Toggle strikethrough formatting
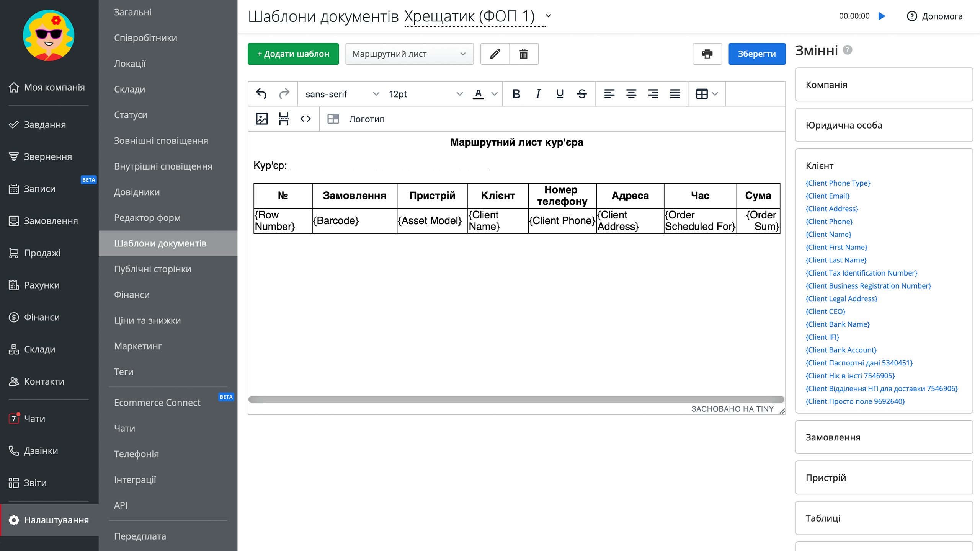 tap(582, 94)
